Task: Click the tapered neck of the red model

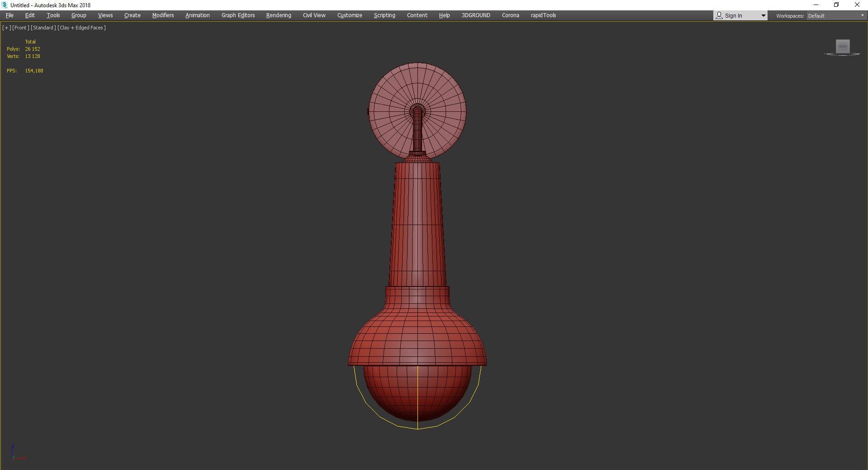Action: (417, 224)
